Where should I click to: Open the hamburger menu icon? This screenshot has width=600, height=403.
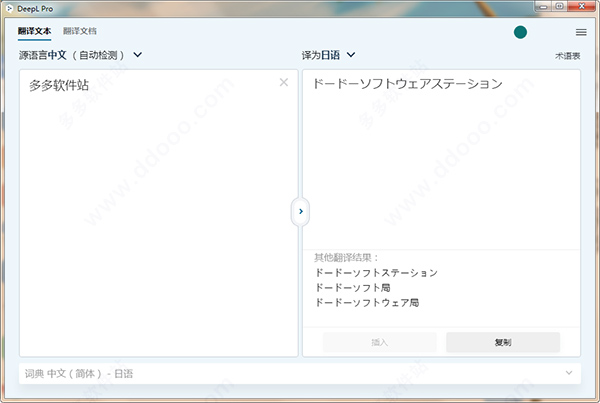pyautogui.click(x=581, y=33)
